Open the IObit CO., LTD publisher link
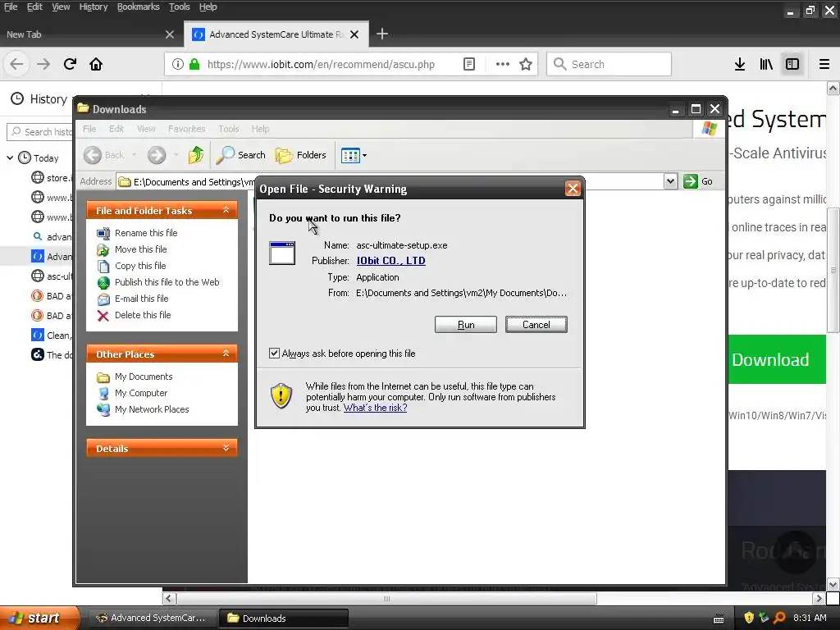 [391, 261]
